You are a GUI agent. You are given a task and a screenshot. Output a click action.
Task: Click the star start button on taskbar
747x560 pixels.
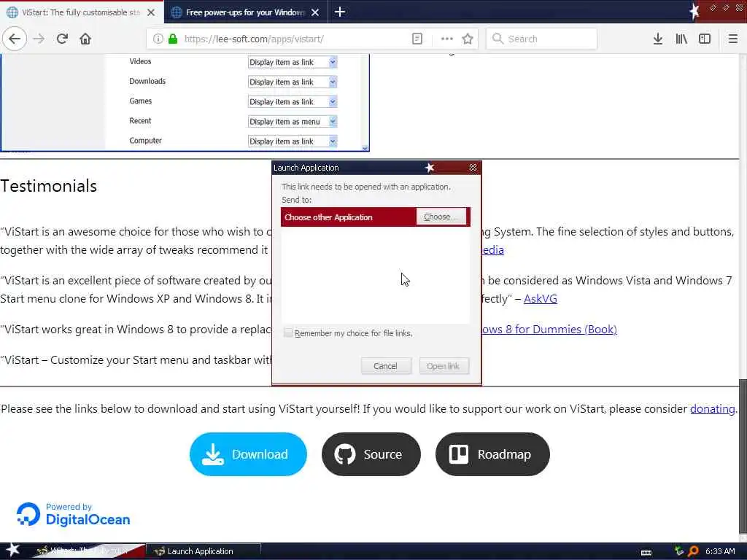pos(13,550)
